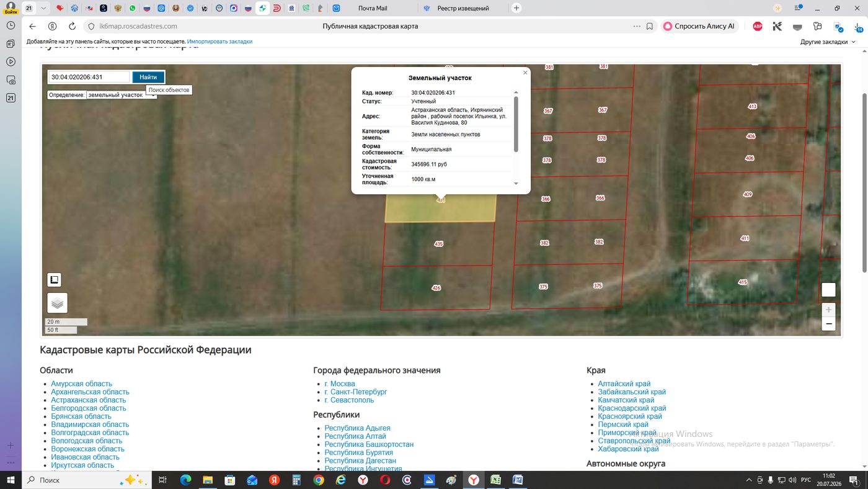Click the measure tool icon on map
The width and height of the screenshot is (868, 489).
point(55,280)
